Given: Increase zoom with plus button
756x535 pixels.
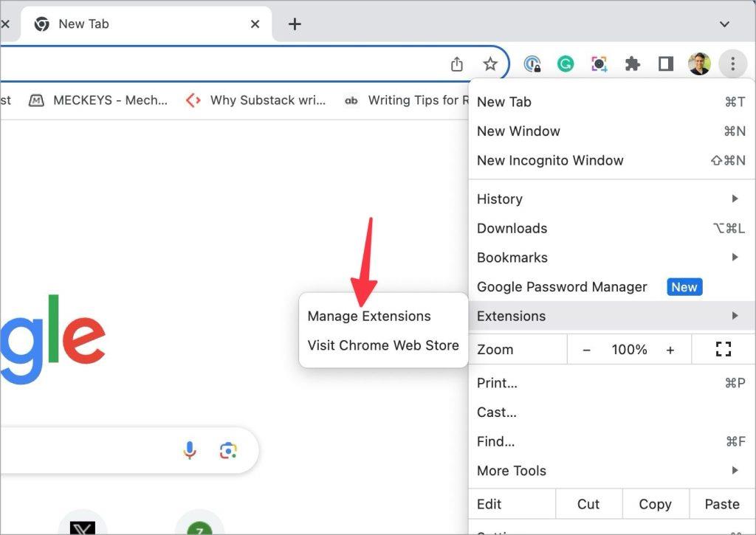Looking at the screenshot, I should click(x=670, y=350).
